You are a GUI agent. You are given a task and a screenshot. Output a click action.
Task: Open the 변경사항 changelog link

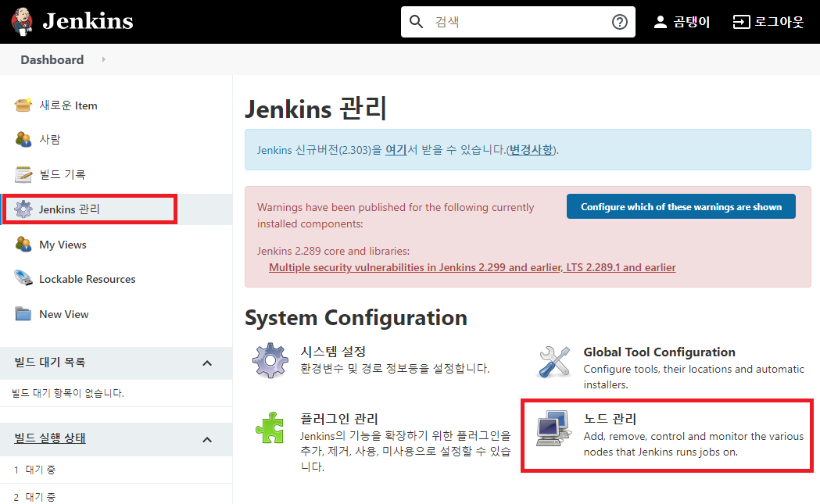click(x=532, y=150)
